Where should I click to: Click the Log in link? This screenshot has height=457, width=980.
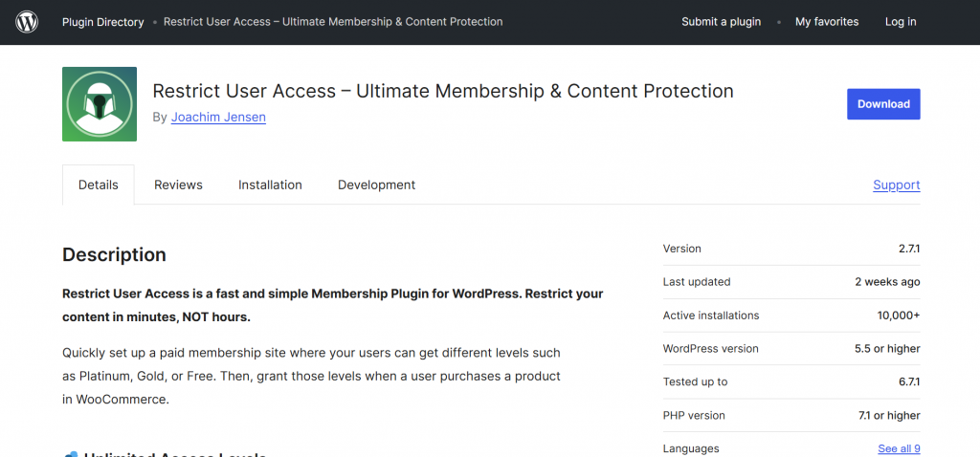(901, 22)
